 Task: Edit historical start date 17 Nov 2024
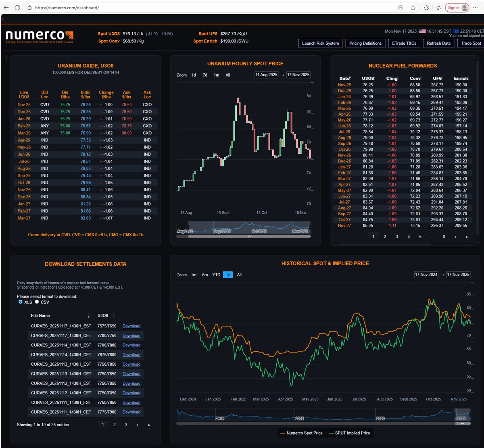(x=426, y=275)
